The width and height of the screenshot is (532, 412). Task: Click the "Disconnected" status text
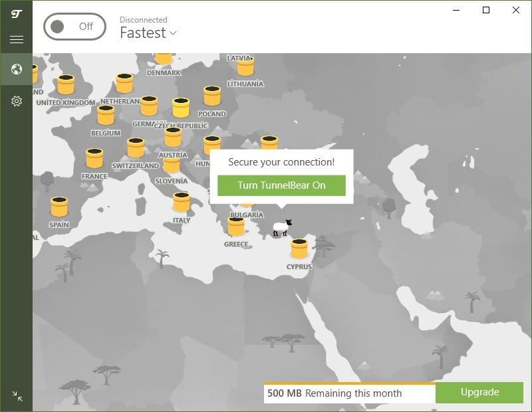pos(144,20)
